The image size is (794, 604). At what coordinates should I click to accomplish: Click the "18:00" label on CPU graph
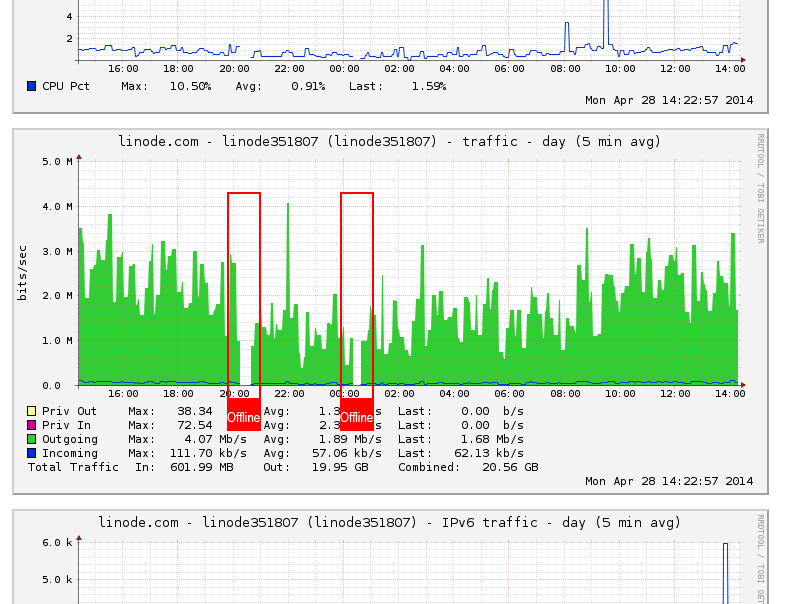(178, 68)
